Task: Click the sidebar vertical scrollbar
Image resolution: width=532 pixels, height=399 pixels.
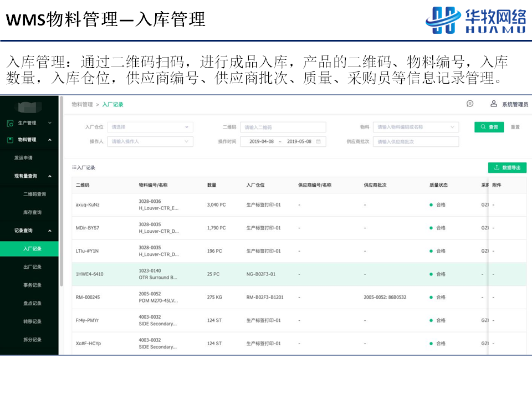Action: tap(62, 192)
